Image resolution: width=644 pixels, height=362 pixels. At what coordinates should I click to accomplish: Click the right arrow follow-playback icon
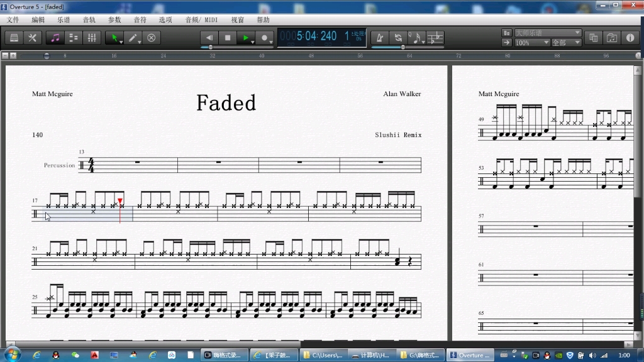[x=506, y=43]
